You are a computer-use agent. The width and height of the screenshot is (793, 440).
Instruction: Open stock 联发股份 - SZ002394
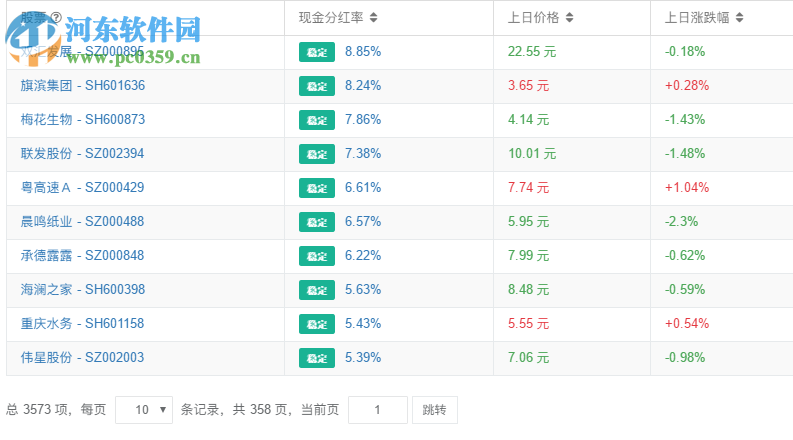pos(82,153)
